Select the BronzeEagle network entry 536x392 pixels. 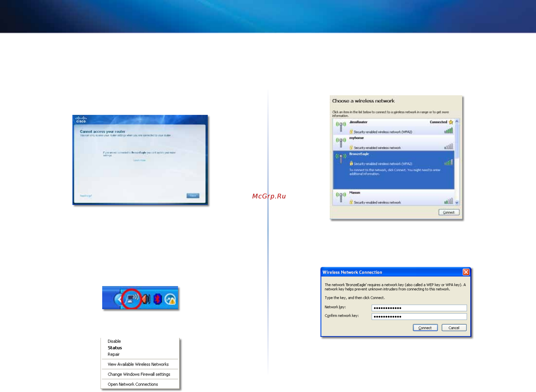[x=394, y=170]
